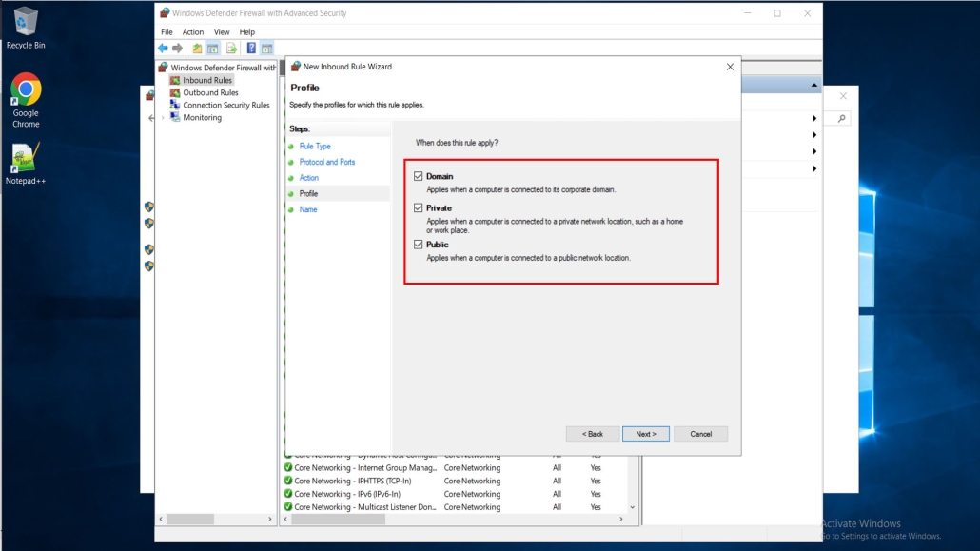Click green check of Internet Group Manag rule
980x551 pixels.
(288, 468)
